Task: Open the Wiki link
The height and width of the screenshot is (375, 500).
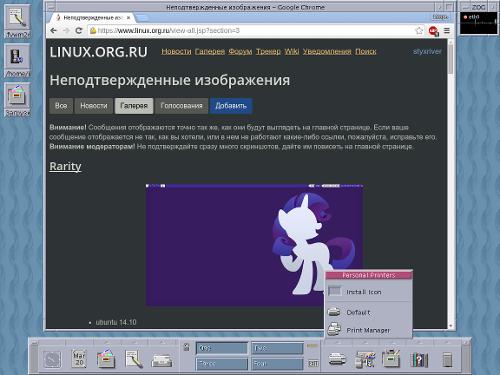Action: [x=292, y=51]
